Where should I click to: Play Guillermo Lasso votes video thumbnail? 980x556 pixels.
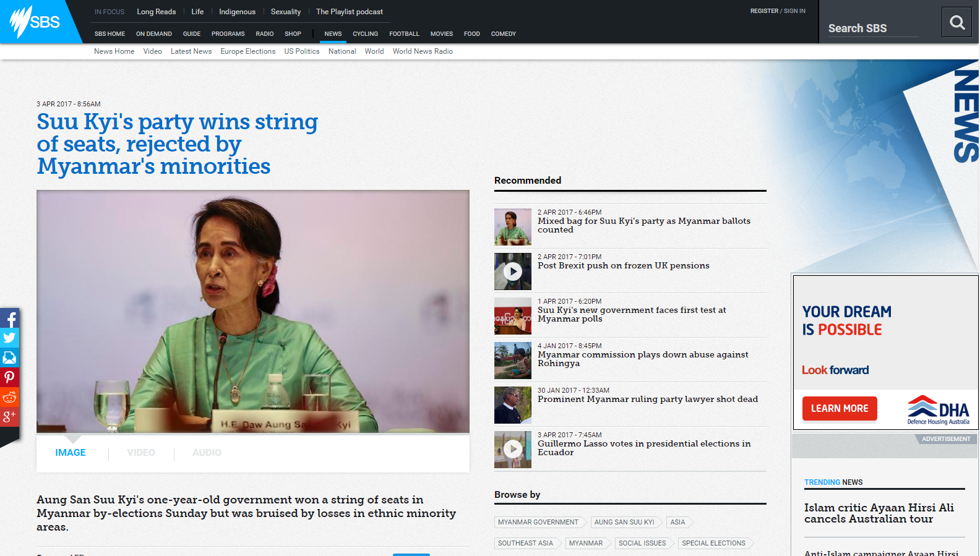pos(512,450)
